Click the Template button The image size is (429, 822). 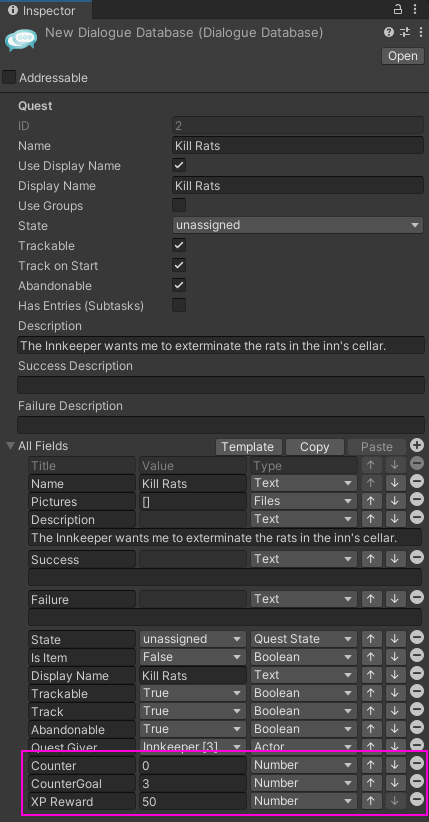click(x=249, y=447)
